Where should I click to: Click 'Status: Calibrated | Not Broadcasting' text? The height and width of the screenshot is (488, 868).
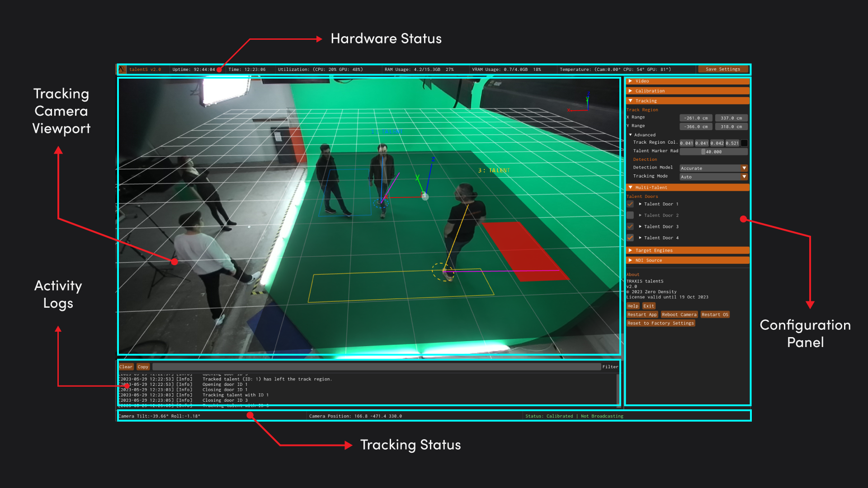[574, 416]
